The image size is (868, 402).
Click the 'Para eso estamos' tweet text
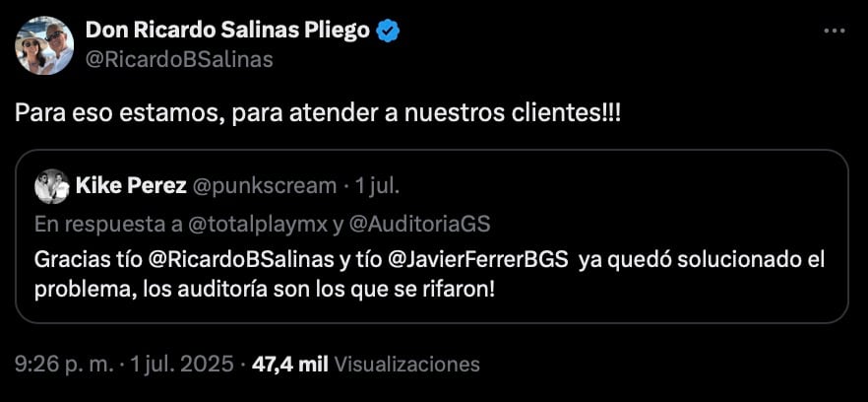(318, 112)
